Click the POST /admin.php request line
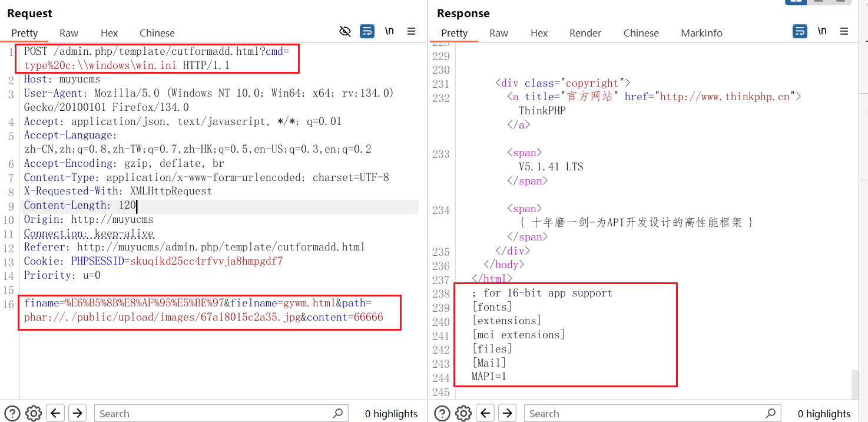Viewport: 868px width, 422px height. point(157,58)
